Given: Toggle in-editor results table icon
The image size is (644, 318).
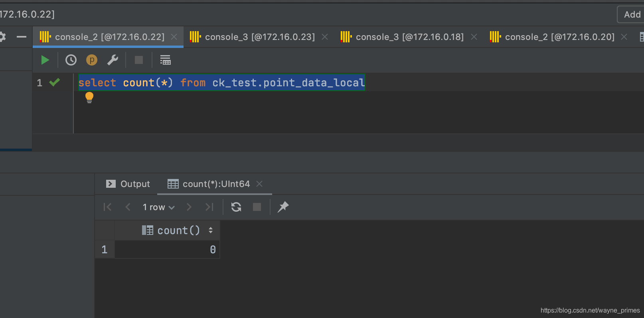Looking at the screenshot, I should pyautogui.click(x=165, y=60).
